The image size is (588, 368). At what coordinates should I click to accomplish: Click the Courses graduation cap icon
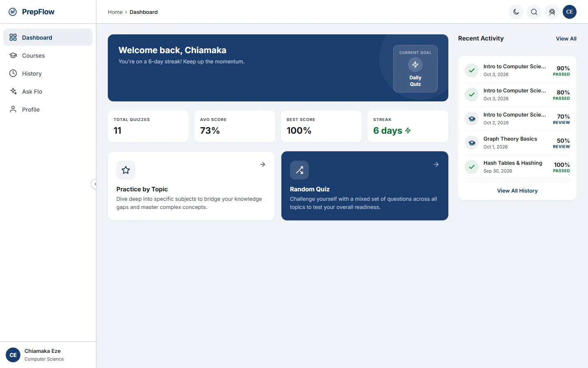[13, 56]
